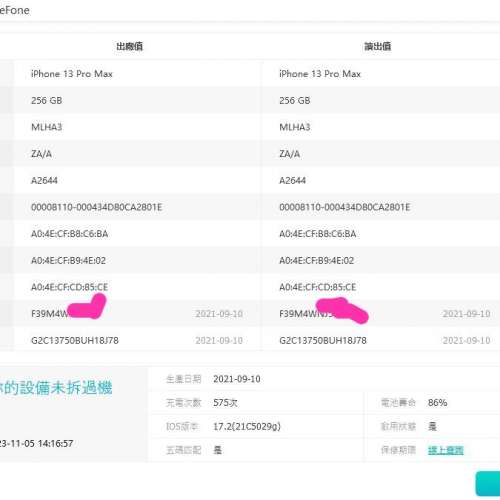Click MLHA3 in the 出廠值 column
The height and width of the screenshot is (500, 500).
46,127
